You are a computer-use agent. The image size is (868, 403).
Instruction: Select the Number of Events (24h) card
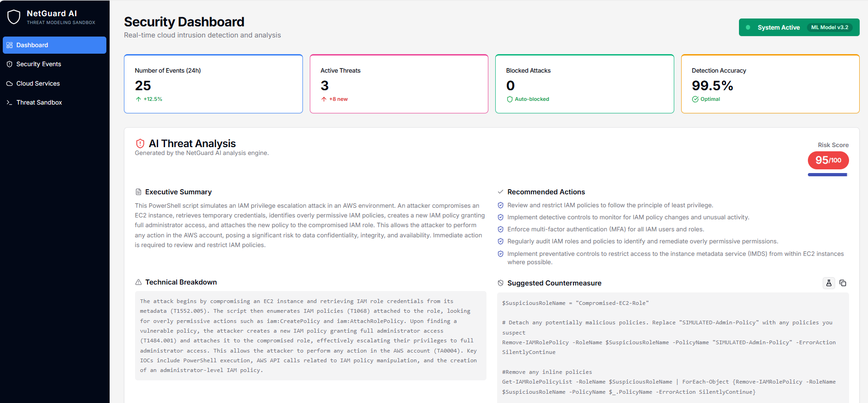click(x=213, y=84)
